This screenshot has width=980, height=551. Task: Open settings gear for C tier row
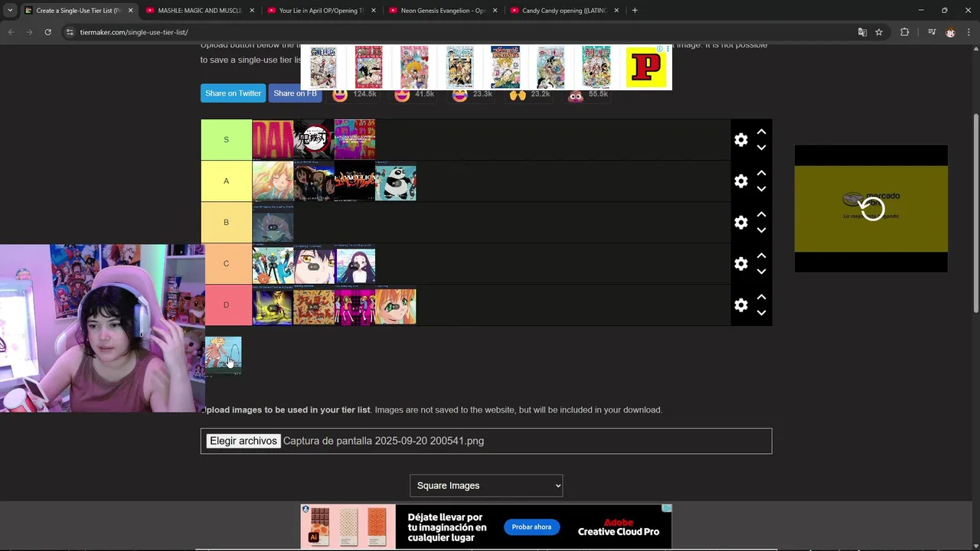coord(740,264)
